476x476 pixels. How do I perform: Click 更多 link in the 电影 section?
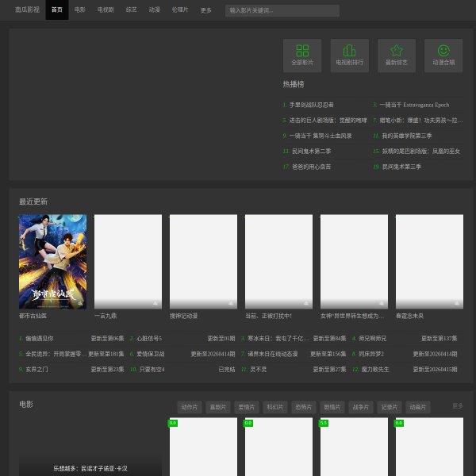pos(458,405)
